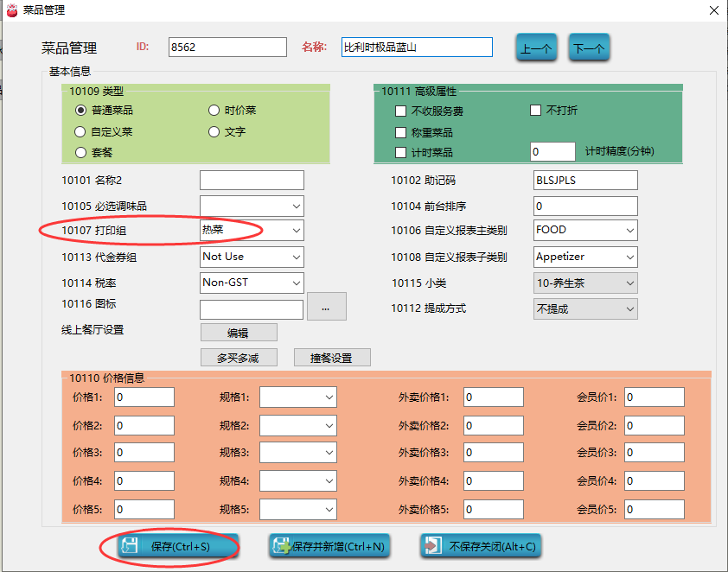Select the 套餐 radio option
728x572 pixels.
click(81, 152)
